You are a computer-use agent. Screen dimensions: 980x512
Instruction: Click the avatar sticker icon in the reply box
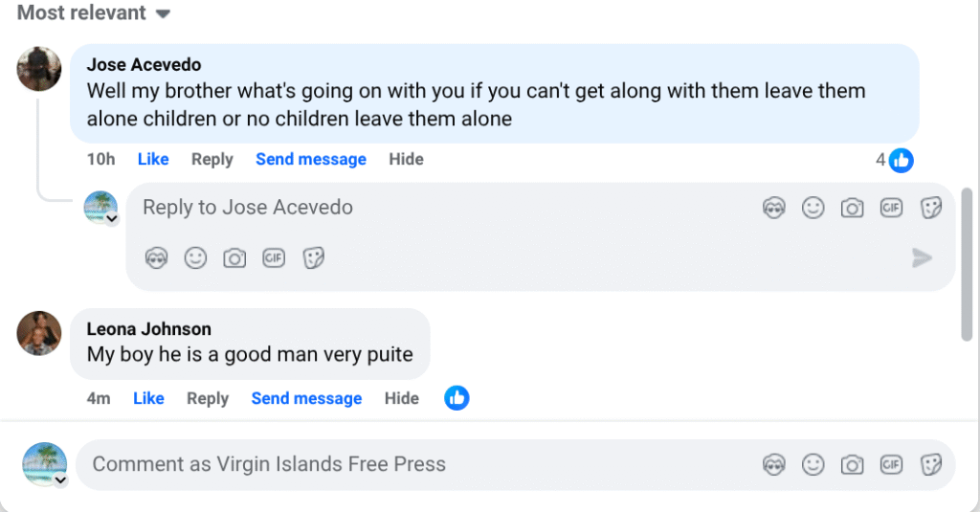[x=773, y=208]
